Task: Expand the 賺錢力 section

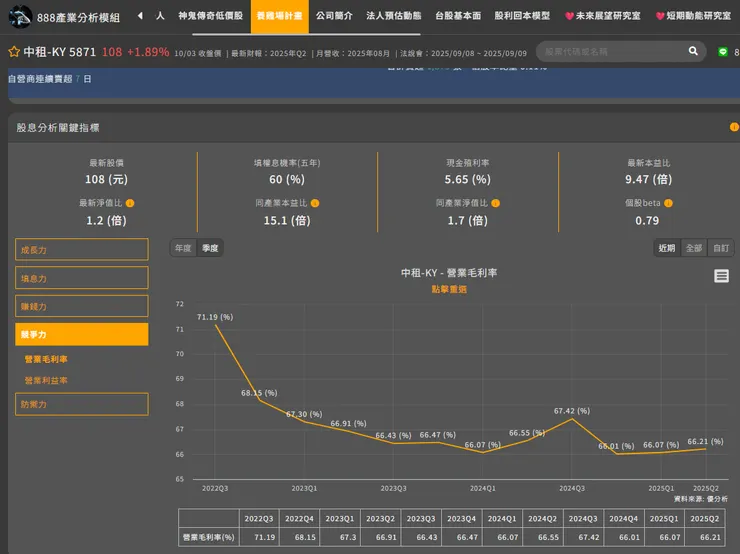Action: tap(82, 306)
